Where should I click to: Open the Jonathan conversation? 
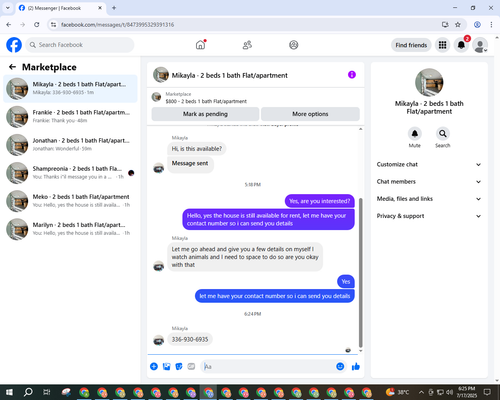point(70,144)
